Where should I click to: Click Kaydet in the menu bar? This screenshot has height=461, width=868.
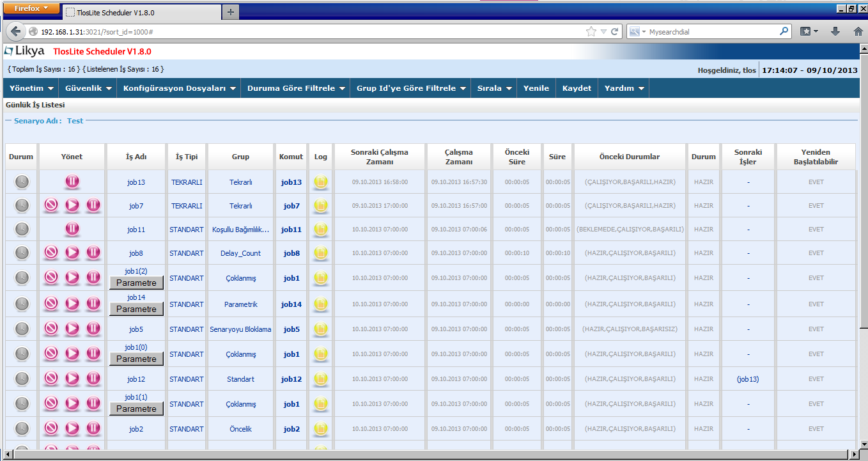pos(577,88)
